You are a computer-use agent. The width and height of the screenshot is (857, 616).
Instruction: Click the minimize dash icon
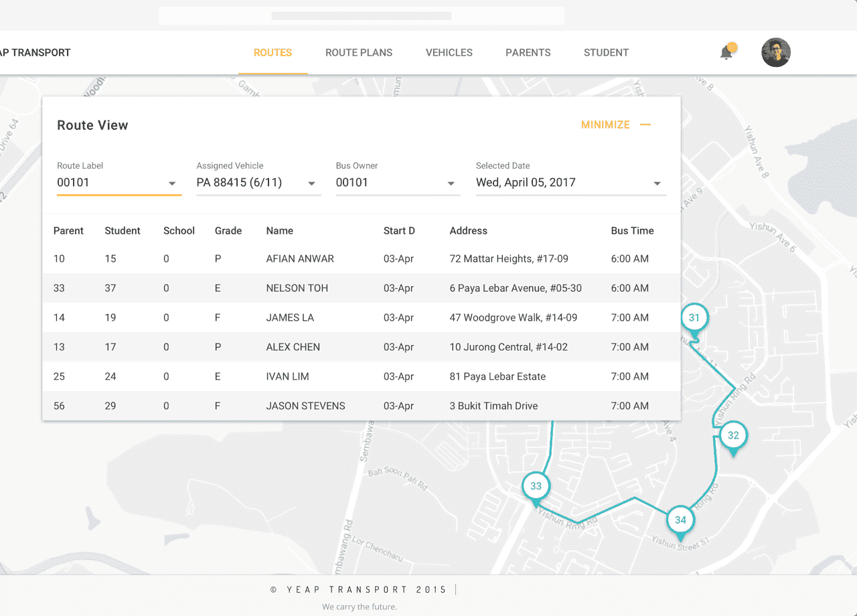645,125
